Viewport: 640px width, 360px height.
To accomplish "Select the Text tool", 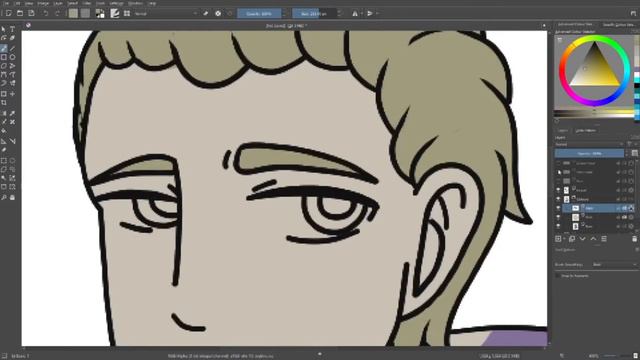I will [x=12, y=29].
